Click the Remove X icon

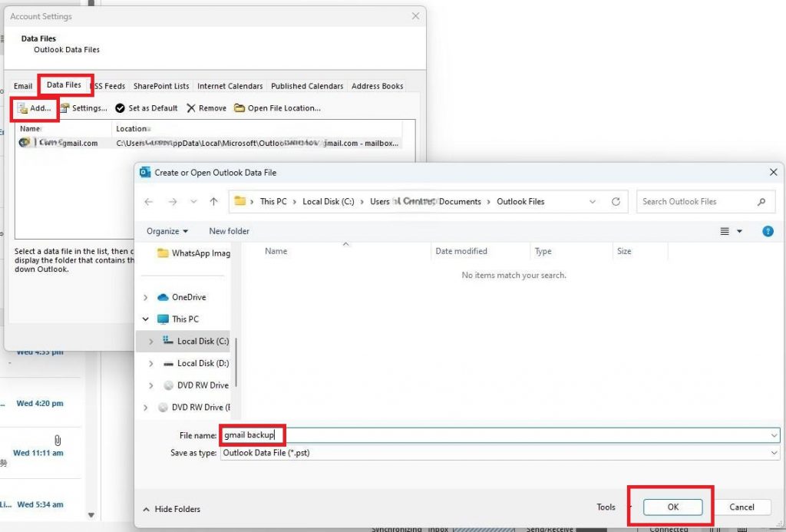click(191, 107)
